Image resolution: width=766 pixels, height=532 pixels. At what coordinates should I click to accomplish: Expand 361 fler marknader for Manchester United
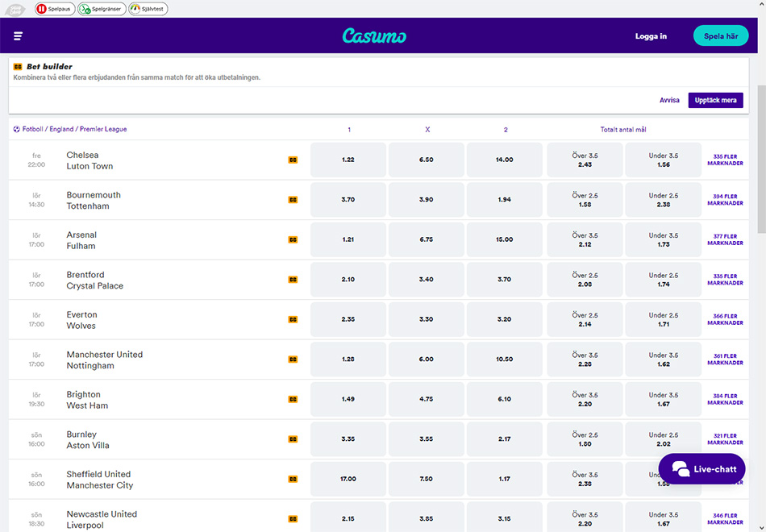[725, 360]
